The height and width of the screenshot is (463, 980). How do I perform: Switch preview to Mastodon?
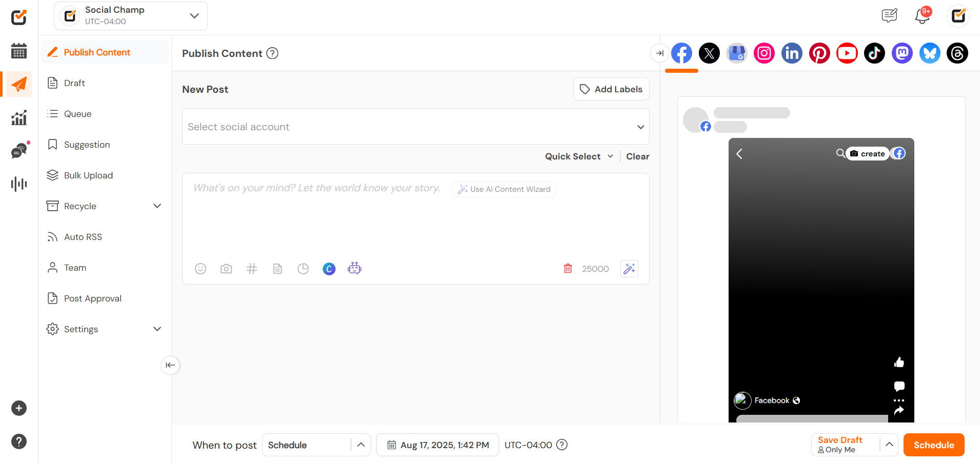(902, 53)
